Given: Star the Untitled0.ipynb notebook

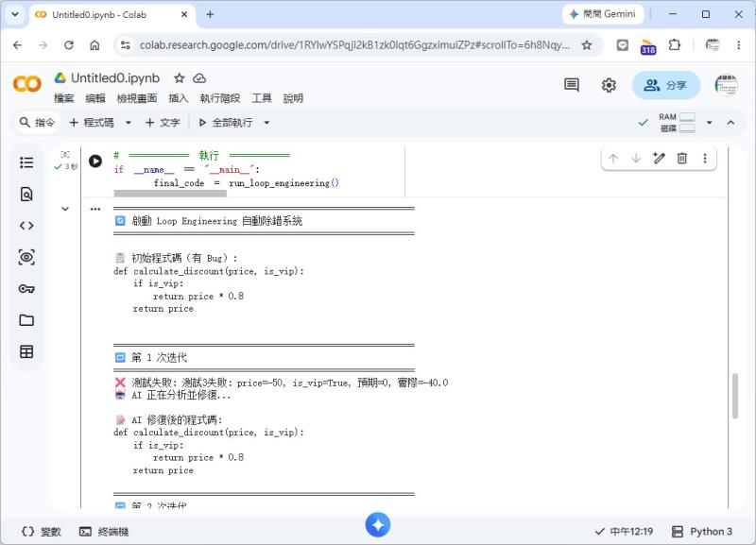Looking at the screenshot, I should click(180, 78).
